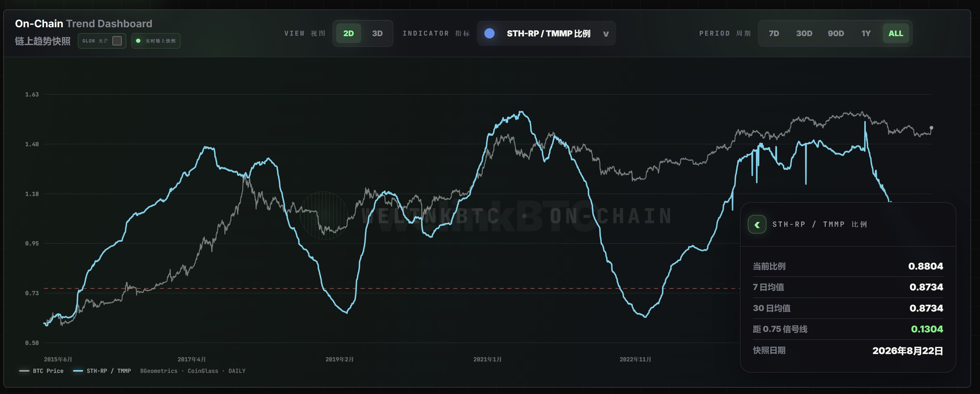Viewport: 980px width, 394px height.
Task: Click the info panel title STH-RP / TMMP 比例
Action: coord(820,224)
